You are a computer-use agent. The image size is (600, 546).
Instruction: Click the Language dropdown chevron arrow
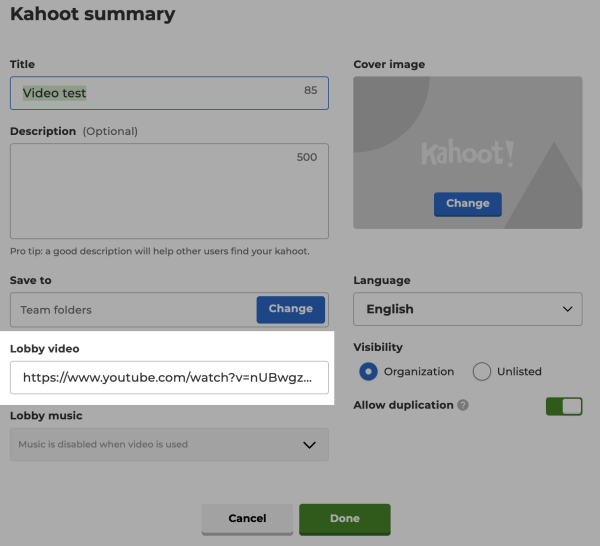point(568,309)
